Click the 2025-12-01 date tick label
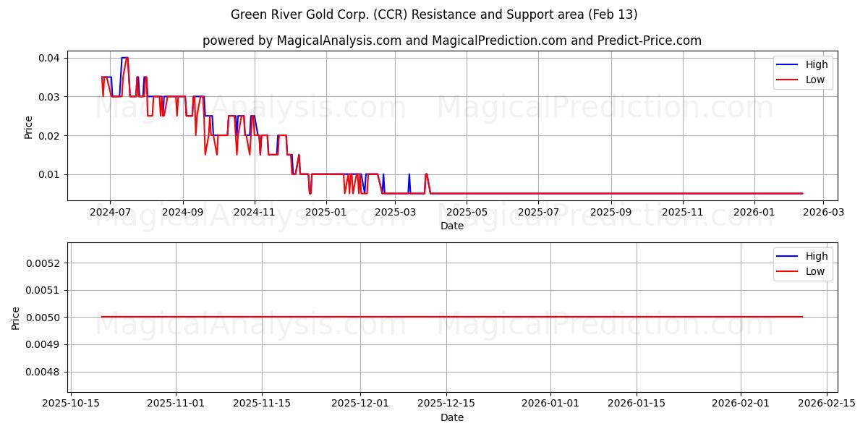This screenshot has height=434, width=868. 360,404
